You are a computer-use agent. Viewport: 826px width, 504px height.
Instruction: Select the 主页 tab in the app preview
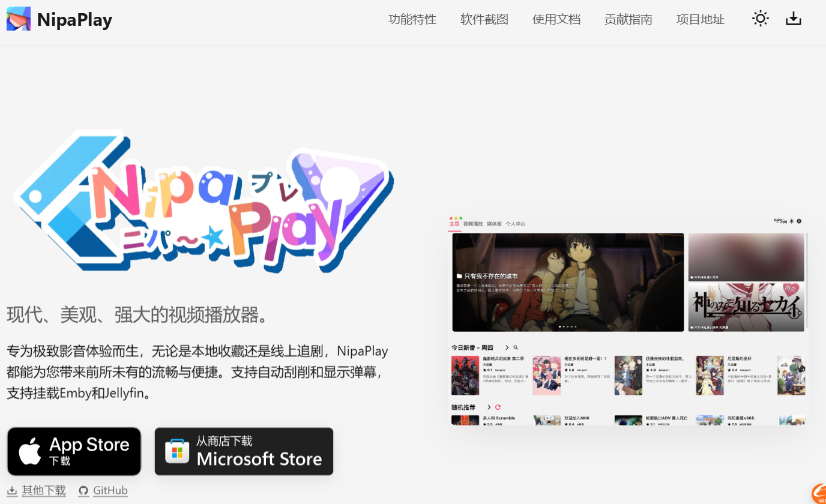(454, 224)
